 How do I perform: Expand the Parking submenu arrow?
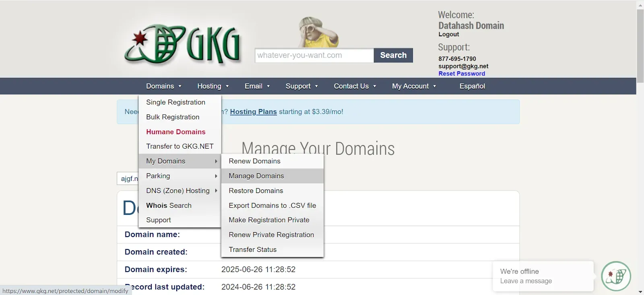click(216, 176)
